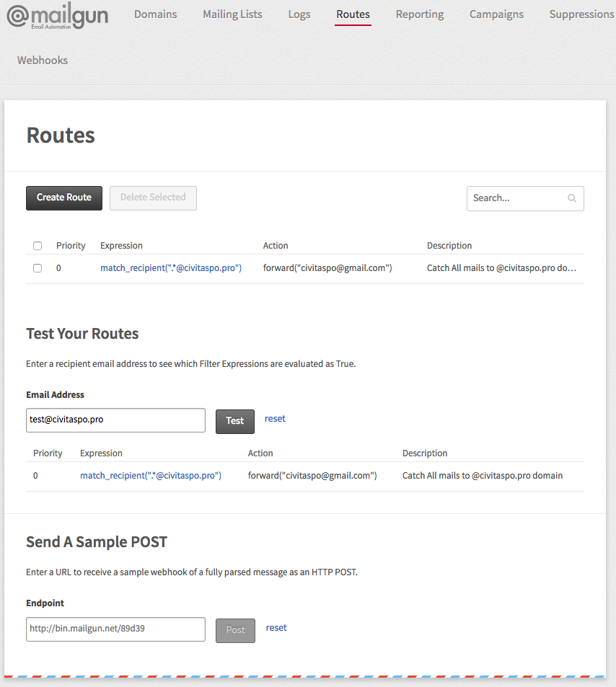Click the Action header in routes table
The image size is (616, 687).
click(276, 246)
